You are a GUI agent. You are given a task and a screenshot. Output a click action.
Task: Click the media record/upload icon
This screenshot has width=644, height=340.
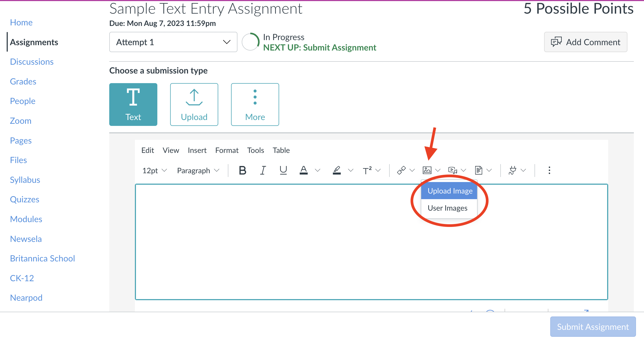pos(452,170)
